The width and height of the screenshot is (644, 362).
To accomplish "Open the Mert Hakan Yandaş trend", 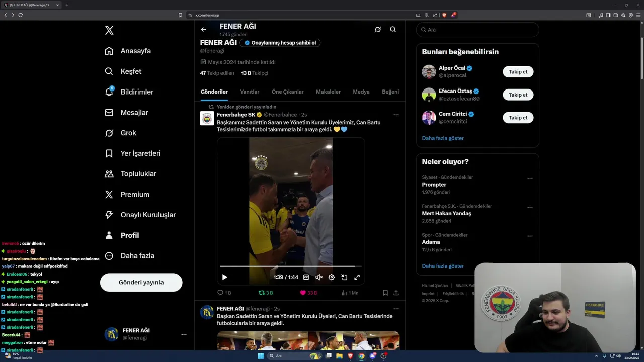I will [x=446, y=213].
